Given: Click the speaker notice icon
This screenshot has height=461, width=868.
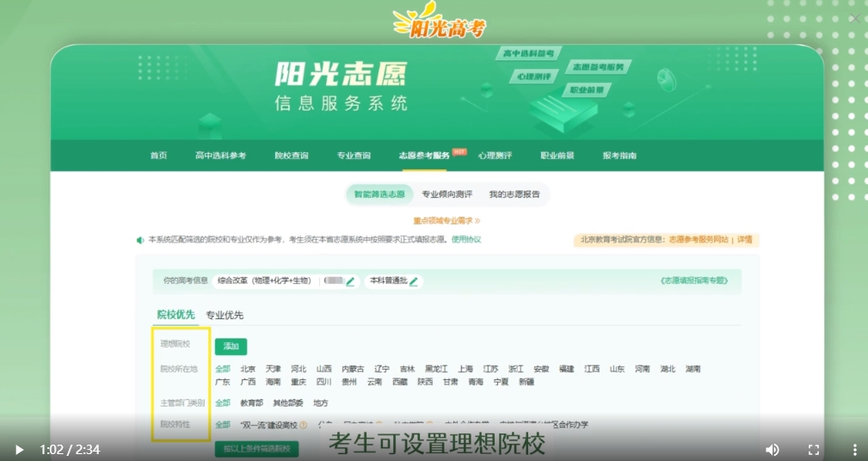Looking at the screenshot, I should click(140, 240).
